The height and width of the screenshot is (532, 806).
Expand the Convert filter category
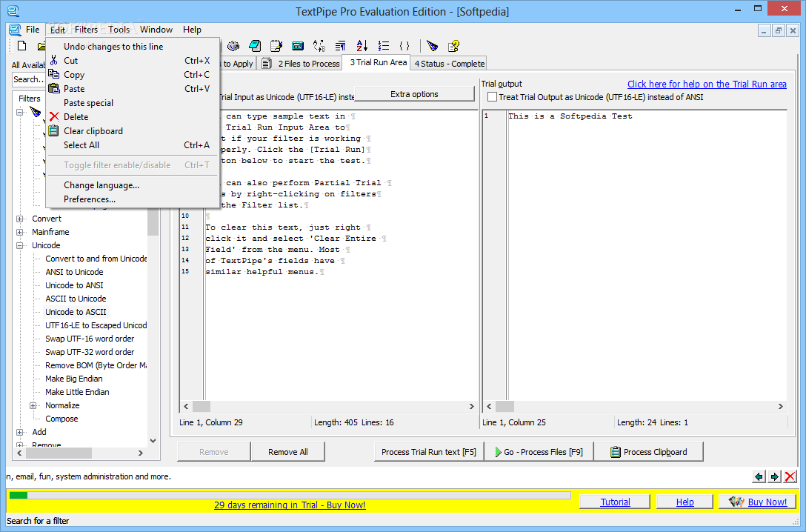click(x=19, y=219)
